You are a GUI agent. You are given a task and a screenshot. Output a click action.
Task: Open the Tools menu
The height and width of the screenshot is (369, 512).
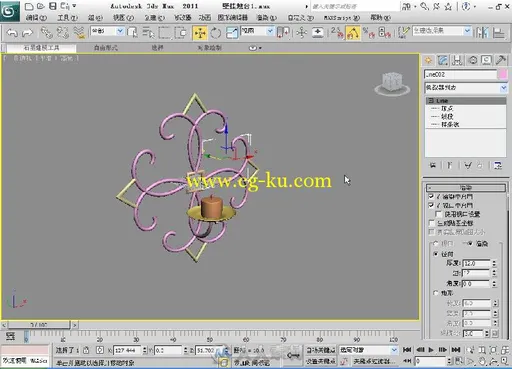67,18
